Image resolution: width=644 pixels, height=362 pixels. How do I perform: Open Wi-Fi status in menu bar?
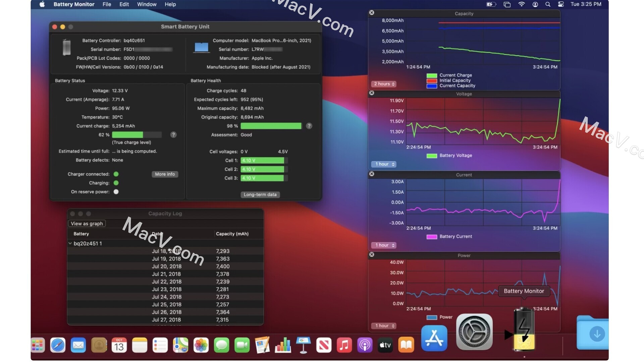tap(521, 4)
